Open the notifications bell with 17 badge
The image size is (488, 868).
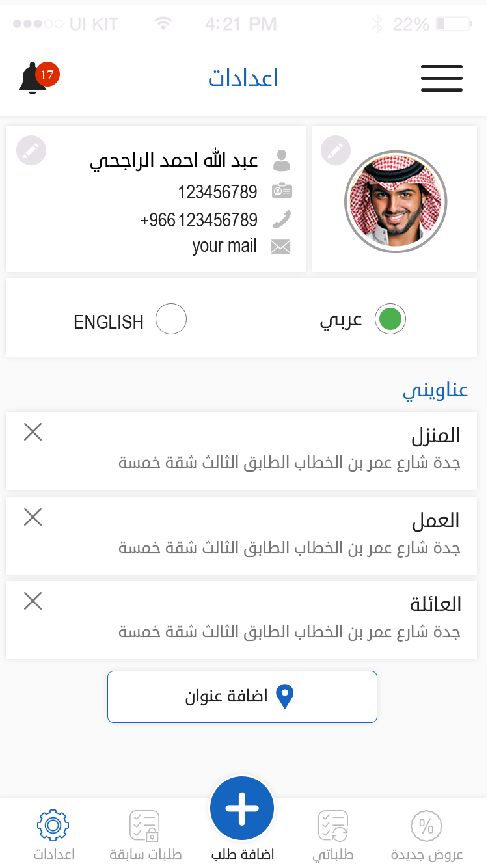[x=35, y=79]
